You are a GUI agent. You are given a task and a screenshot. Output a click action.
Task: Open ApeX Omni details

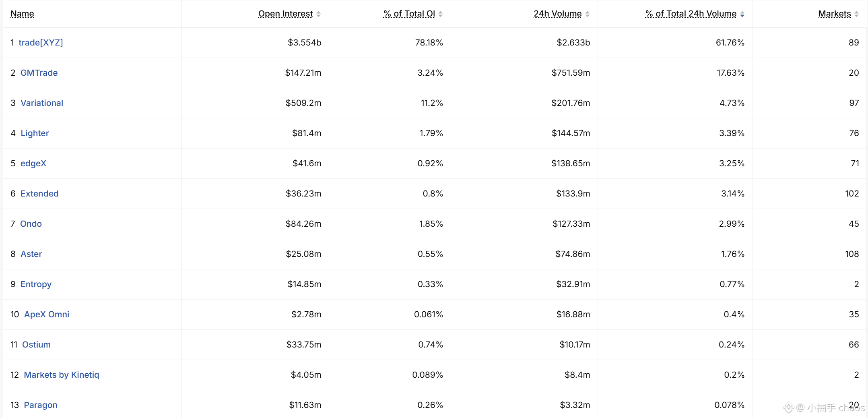[47, 314]
